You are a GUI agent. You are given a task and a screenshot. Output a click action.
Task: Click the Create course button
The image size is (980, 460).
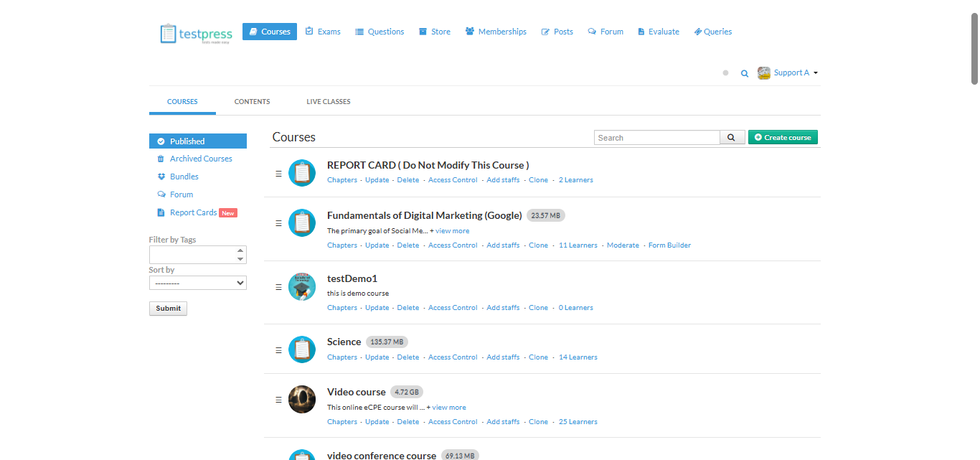point(783,137)
